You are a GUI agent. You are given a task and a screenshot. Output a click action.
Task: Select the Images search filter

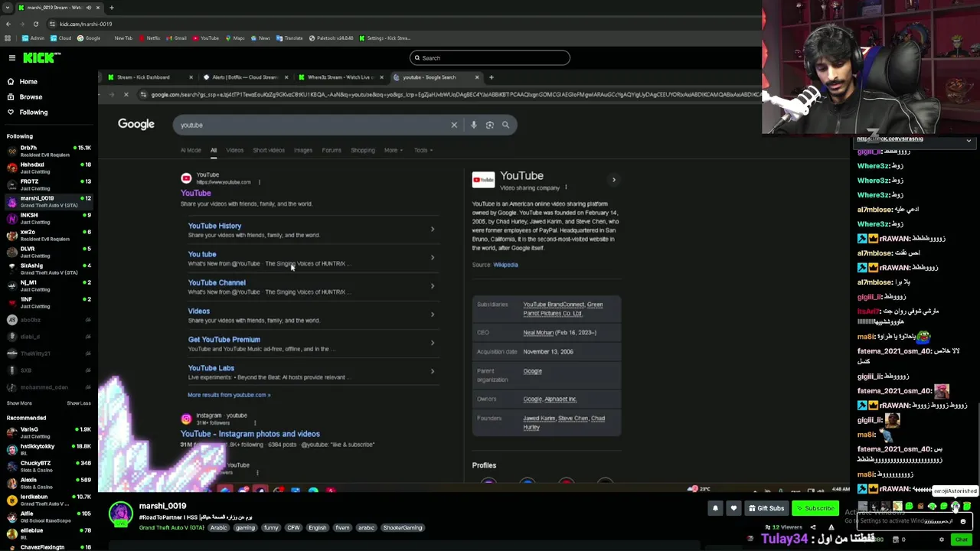click(303, 150)
